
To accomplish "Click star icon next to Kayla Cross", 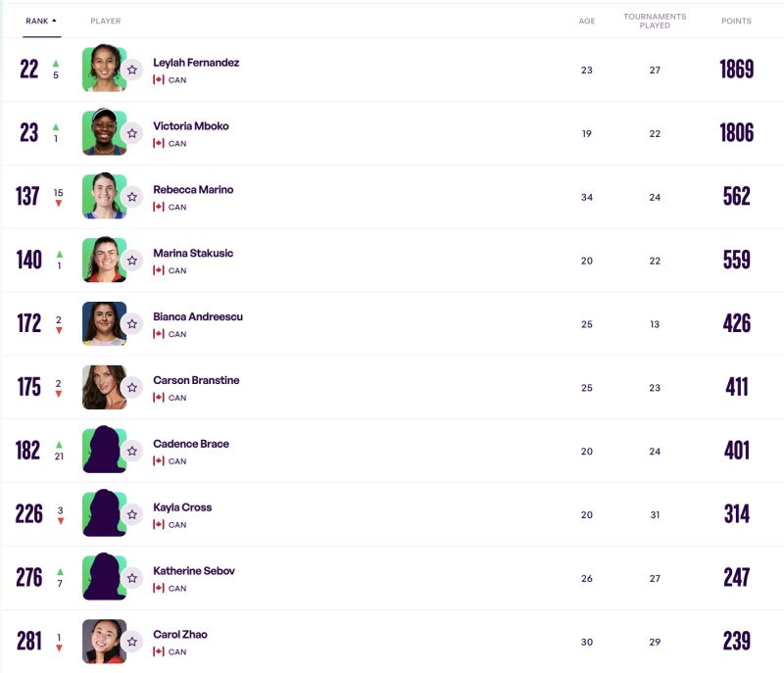I will [x=132, y=515].
